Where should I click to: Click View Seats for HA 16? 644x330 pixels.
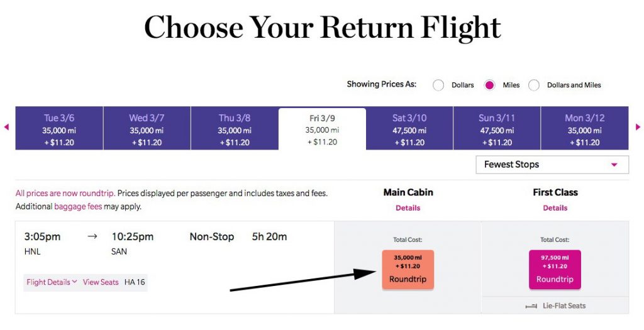point(101,282)
